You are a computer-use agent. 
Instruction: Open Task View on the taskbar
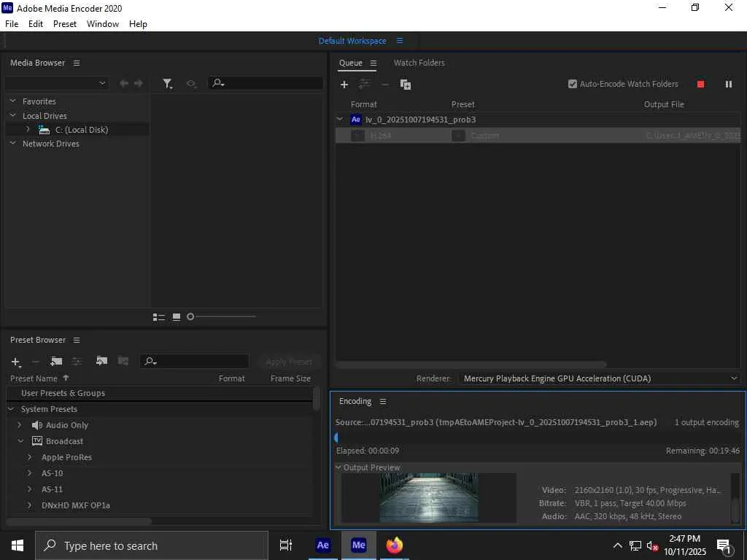click(x=285, y=545)
